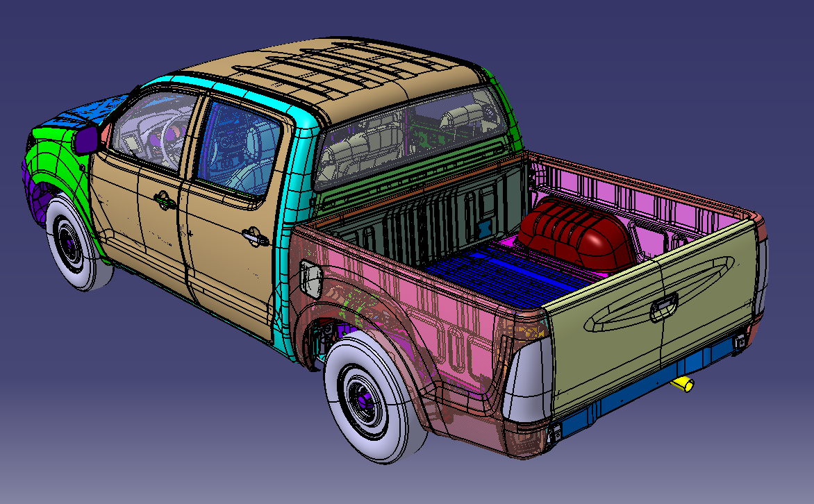Screen dimensions: 814x504
Task: Select the front door handle
Action: click(x=164, y=200)
